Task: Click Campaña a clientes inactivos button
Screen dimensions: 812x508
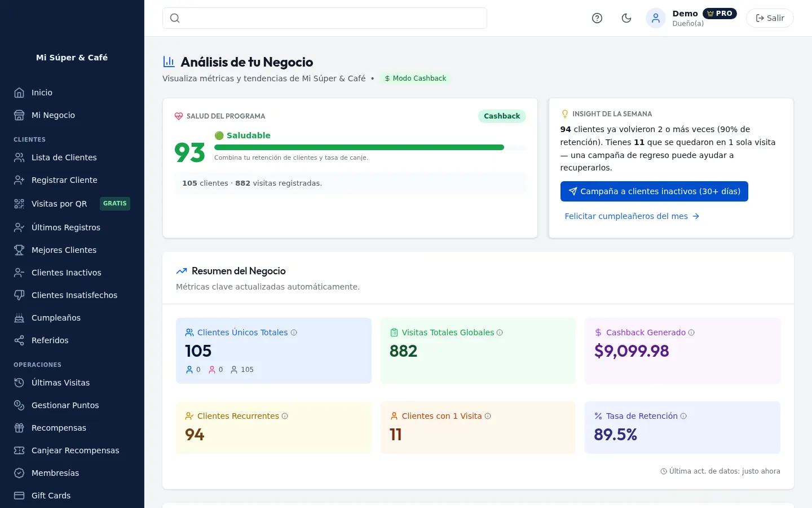Action: point(654,191)
